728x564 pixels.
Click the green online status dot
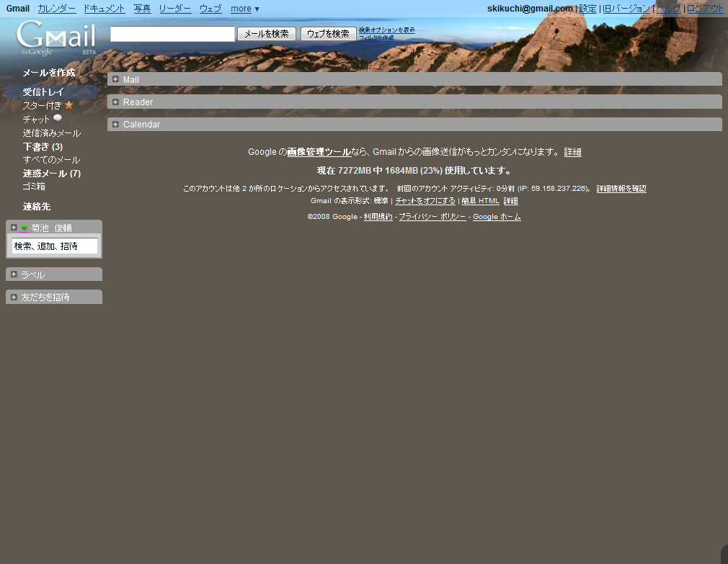click(x=24, y=228)
